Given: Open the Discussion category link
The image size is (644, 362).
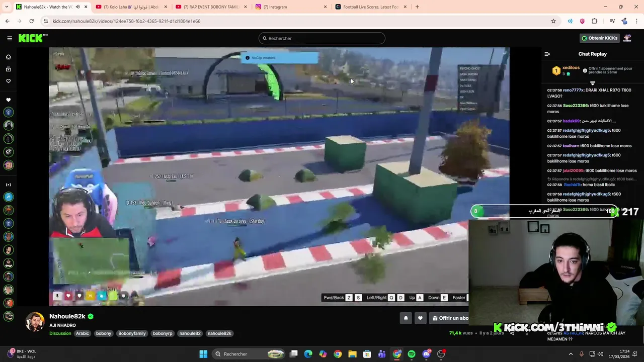Looking at the screenshot, I should tap(60, 333).
